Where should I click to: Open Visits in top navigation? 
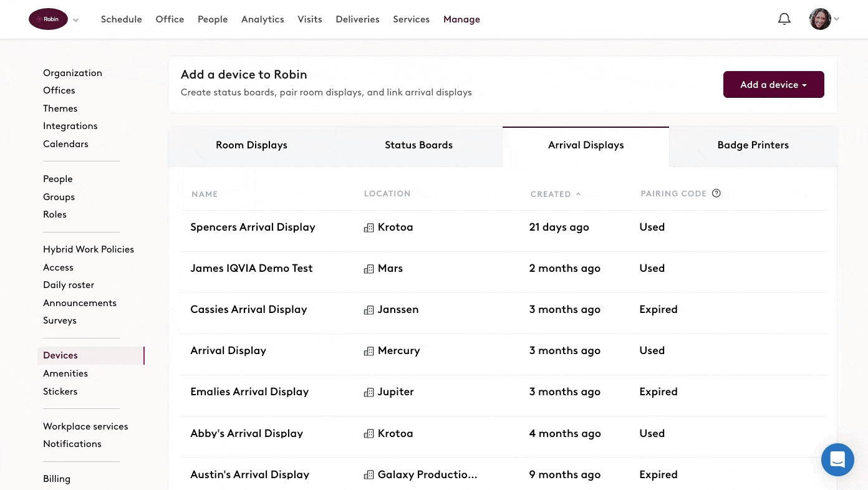[310, 19]
